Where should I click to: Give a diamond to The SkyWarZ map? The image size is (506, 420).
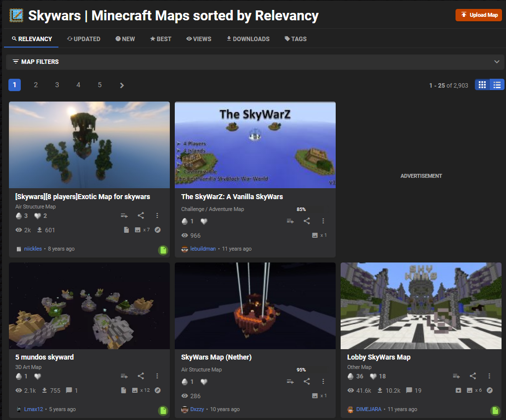click(x=185, y=221)
